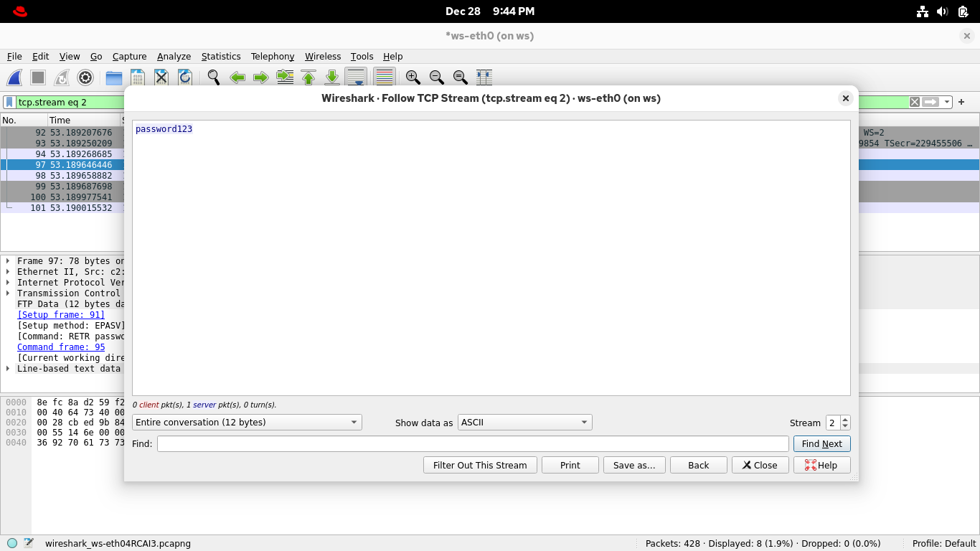The width and height of the screenshot is (980, 551).
Task: Click the find packet magnifier icon
Action: pyautogui.click(x=213, y=77)
